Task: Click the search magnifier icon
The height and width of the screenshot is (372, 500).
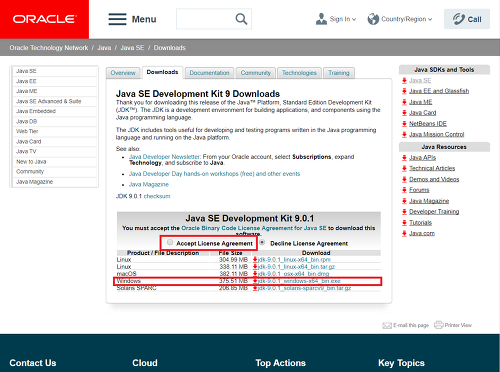Action: point(241,19)
